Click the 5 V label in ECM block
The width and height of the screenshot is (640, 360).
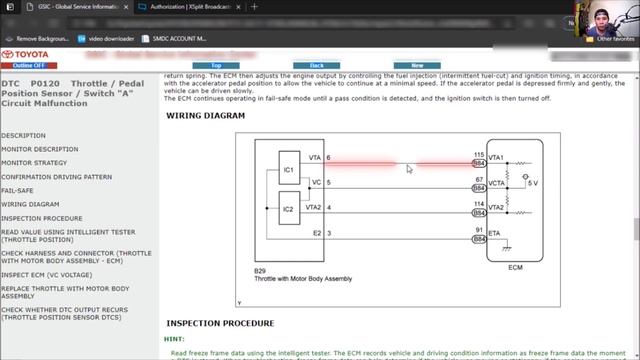tap(533, 183)
